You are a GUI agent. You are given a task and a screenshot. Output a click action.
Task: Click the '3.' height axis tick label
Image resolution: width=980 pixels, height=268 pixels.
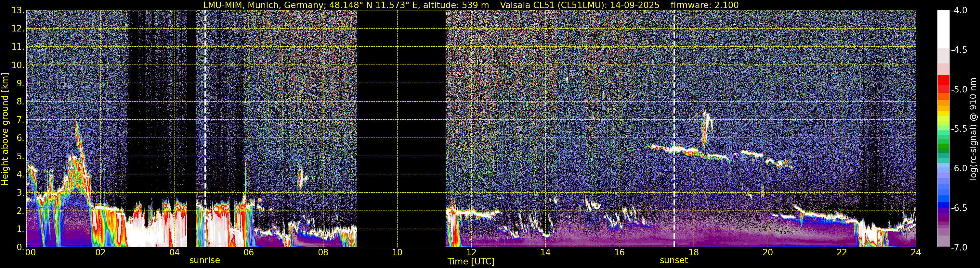[x=21, y=192]
